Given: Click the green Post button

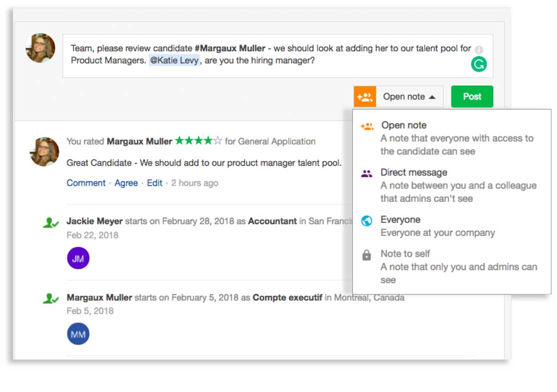Looking at the screenshot, I should tap(472, 96).
